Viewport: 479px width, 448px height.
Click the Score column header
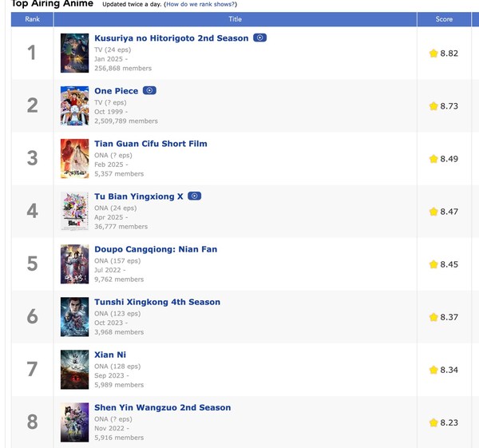444,19
